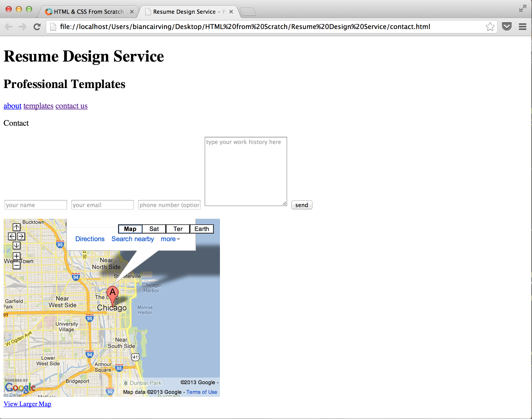
Task: Open the templates page link
Action: pyautogui.click(x=38, y=106)
